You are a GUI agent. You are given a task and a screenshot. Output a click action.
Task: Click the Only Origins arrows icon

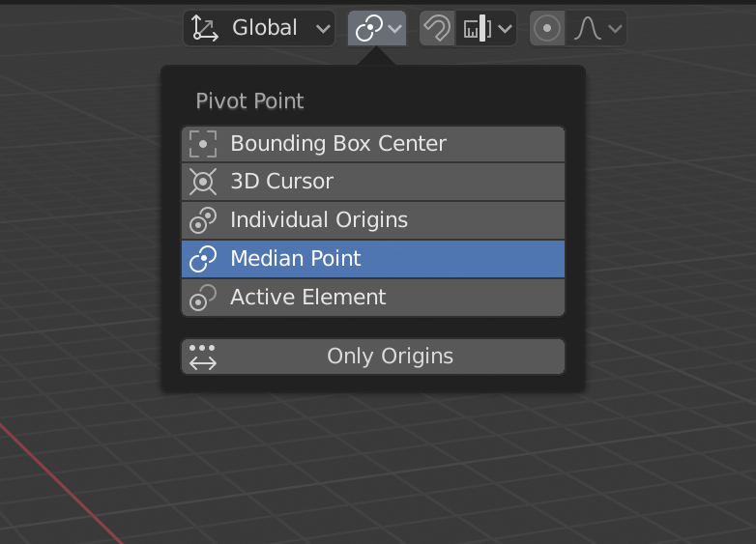click(x=203, y=358)
